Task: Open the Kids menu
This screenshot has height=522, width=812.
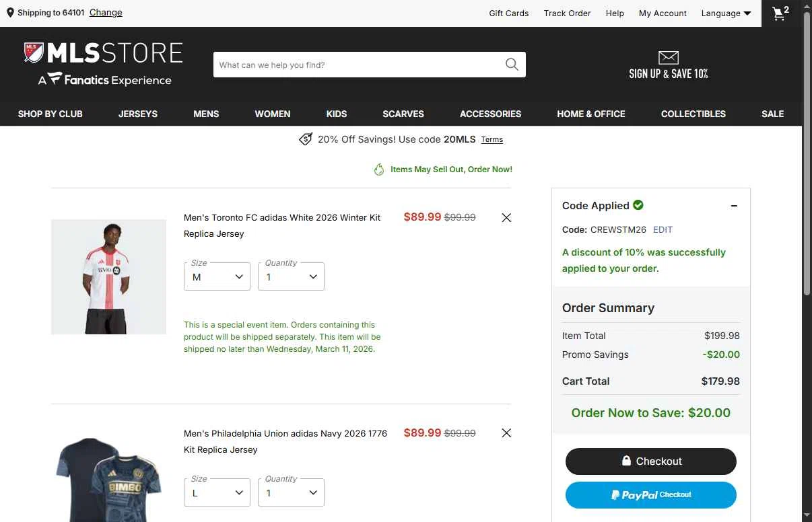Action: click(337, 114)
